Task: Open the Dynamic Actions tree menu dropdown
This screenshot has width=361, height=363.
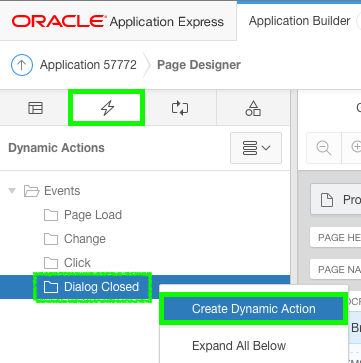Action: pos(256,148)
